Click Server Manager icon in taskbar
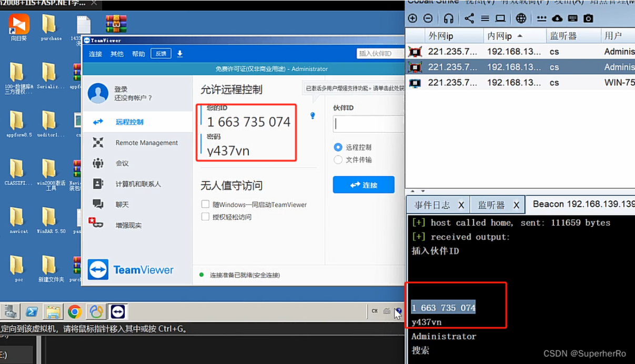Image resolution: width=635 pixels, height=364 pixels. (10, 312)
